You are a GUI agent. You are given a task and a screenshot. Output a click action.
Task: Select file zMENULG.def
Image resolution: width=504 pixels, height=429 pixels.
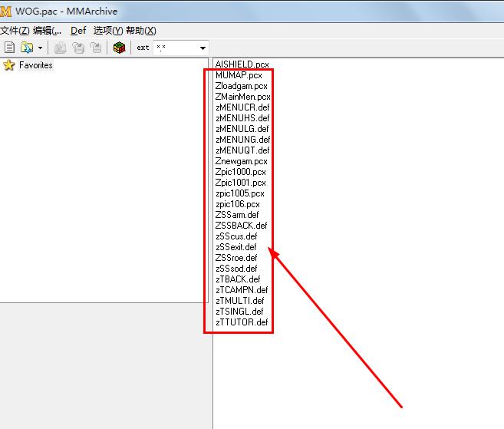tap(242, 129)
